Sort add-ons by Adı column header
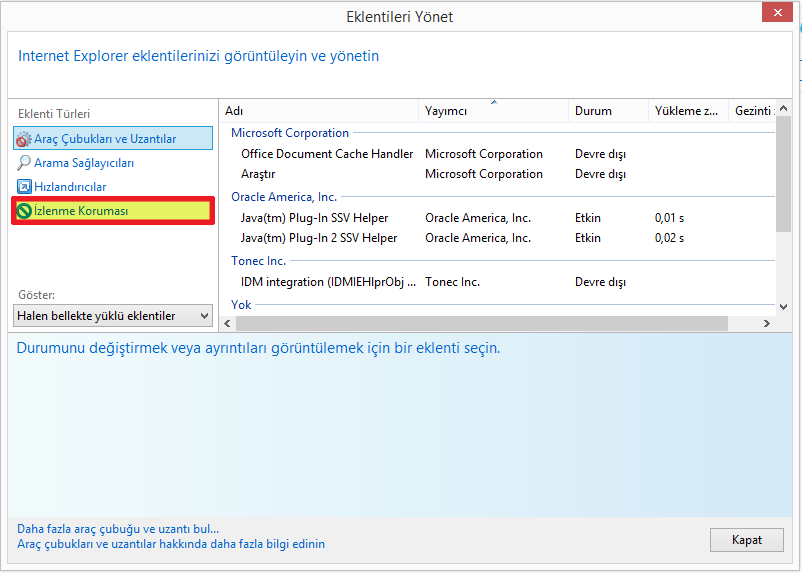The width and height of the screenshot is (802, 573). tap(318, 111)
